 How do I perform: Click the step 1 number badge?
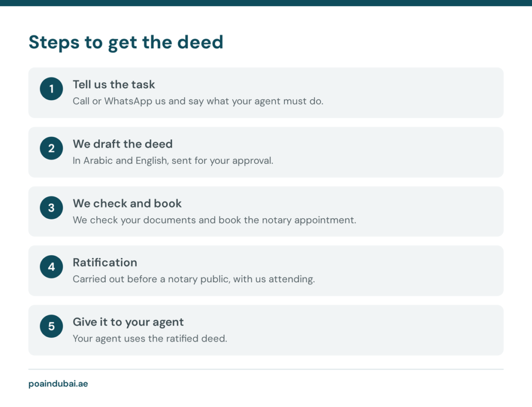[51, 89]
